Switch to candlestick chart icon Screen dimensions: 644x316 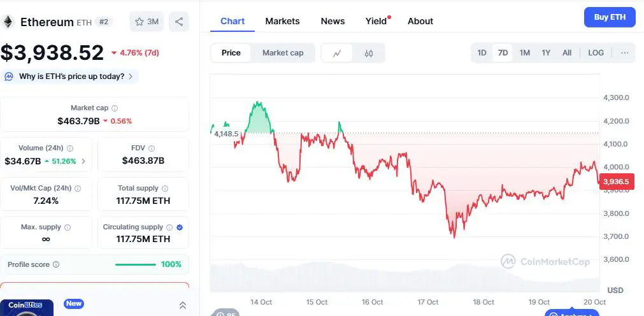click(x=368, y=53)
